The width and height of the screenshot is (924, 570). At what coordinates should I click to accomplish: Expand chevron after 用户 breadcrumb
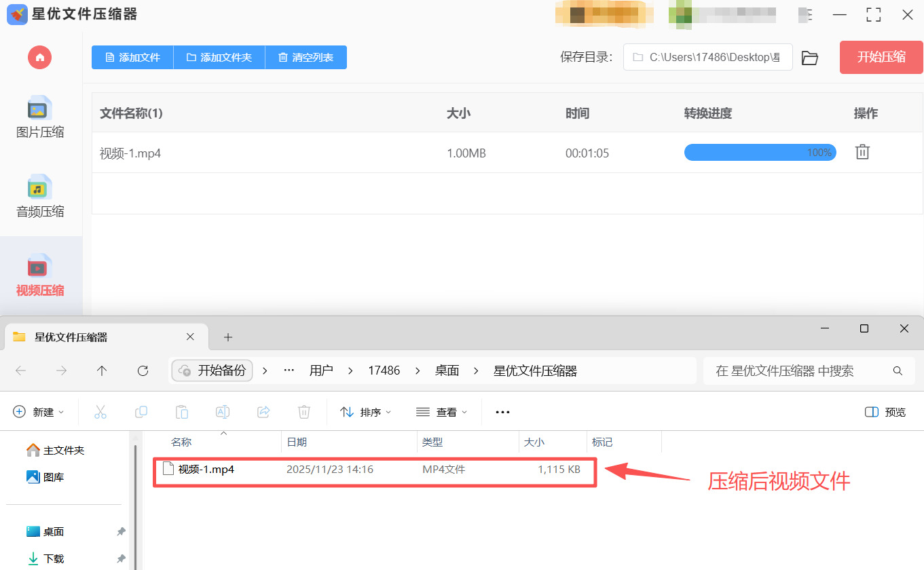pos(350,370)
